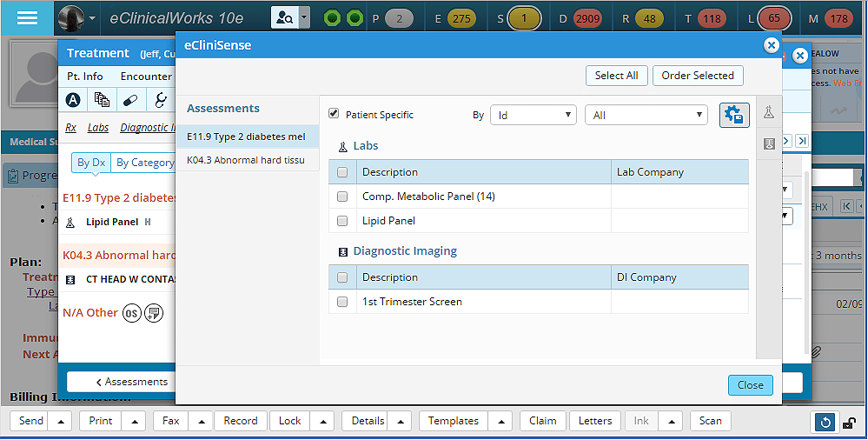868x440 pixels.
Task: Click the unlock padlock icon at bottom right
Action: click(849, 423)
